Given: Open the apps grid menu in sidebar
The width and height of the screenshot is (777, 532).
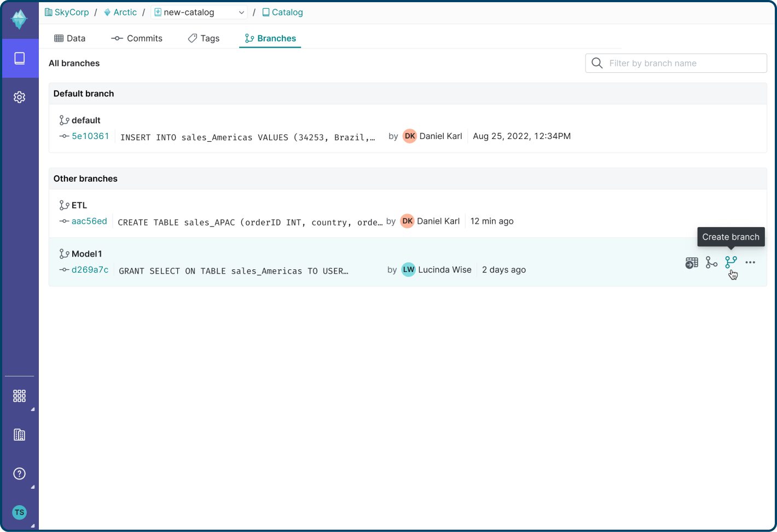Looking at the screenshot, I should (20, 396).
